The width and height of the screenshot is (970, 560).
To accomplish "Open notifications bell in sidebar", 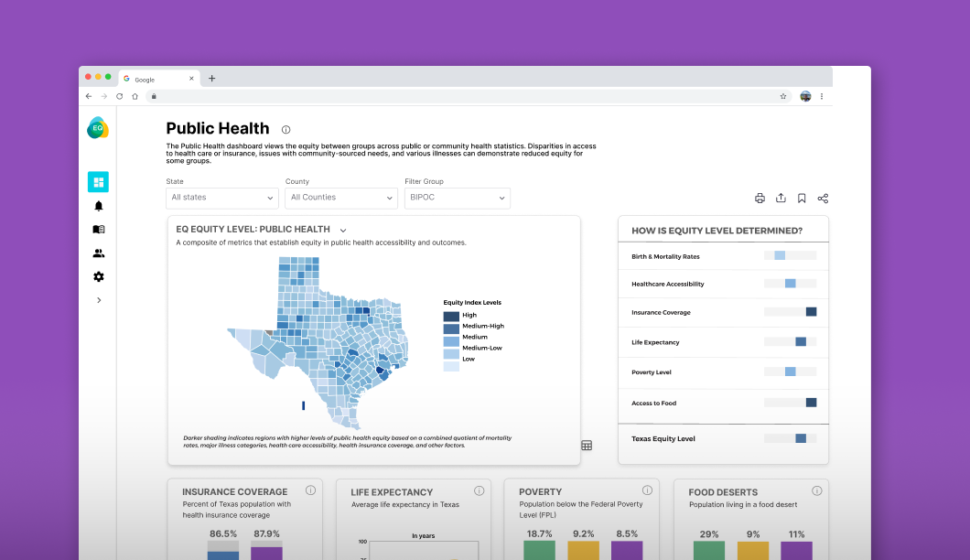I will 98,206.
